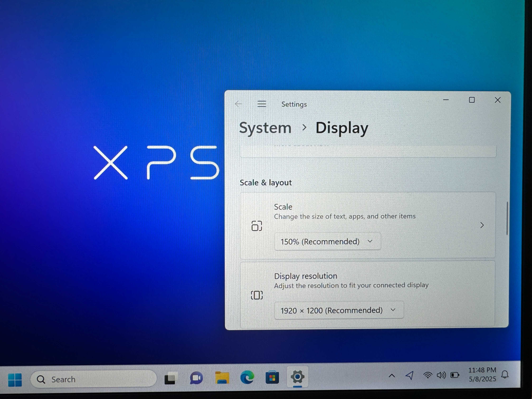Expand the Scale settings chevron arrow
This screenshot has height=399, width=532.
click(482, 225)
